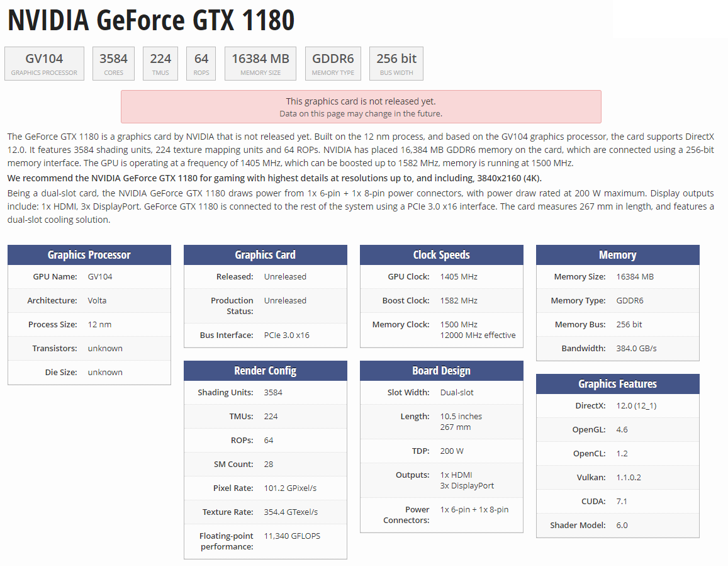Click the Length value 10.5 inches
Viewport: 728px width, 569px height.
point(461,417)
